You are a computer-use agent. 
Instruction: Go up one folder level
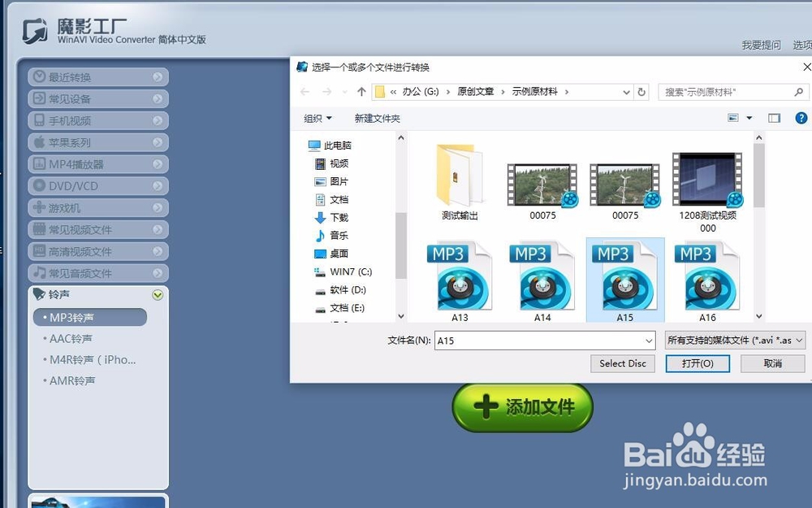click(361, 92)
